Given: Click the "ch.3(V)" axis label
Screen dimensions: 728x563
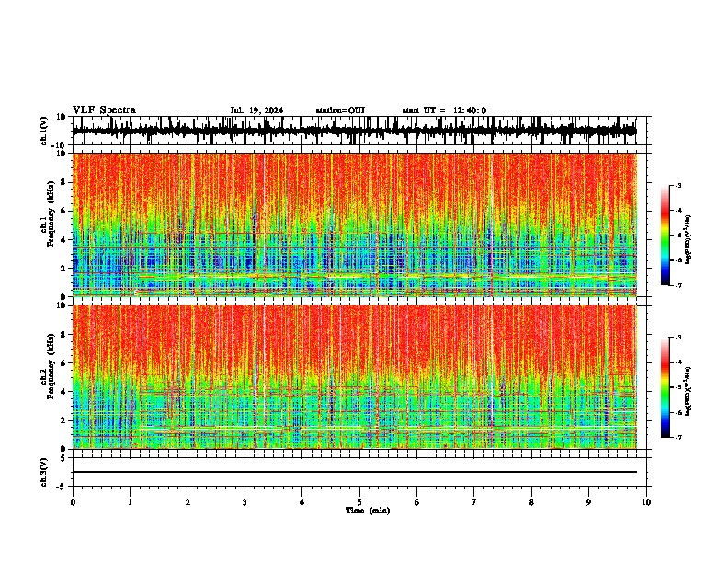Looking at the screenshot, I should click(x=44, y=472).
